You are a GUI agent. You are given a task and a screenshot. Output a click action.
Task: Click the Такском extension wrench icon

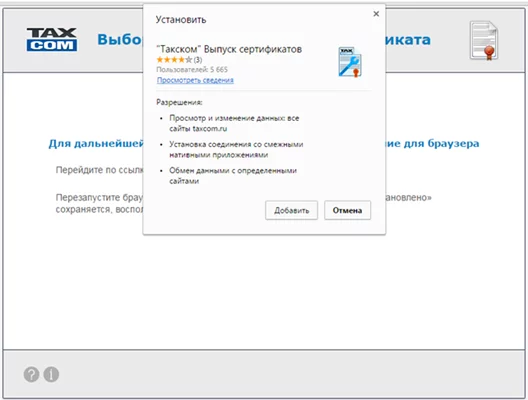pyautogui.click(x=350, y=62)
